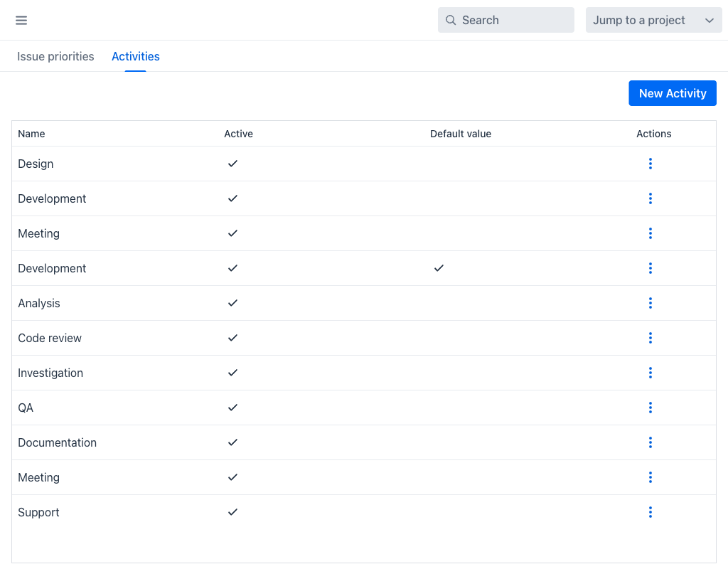
Task: Select the Design activity name
Action: (x=36, y=164)
